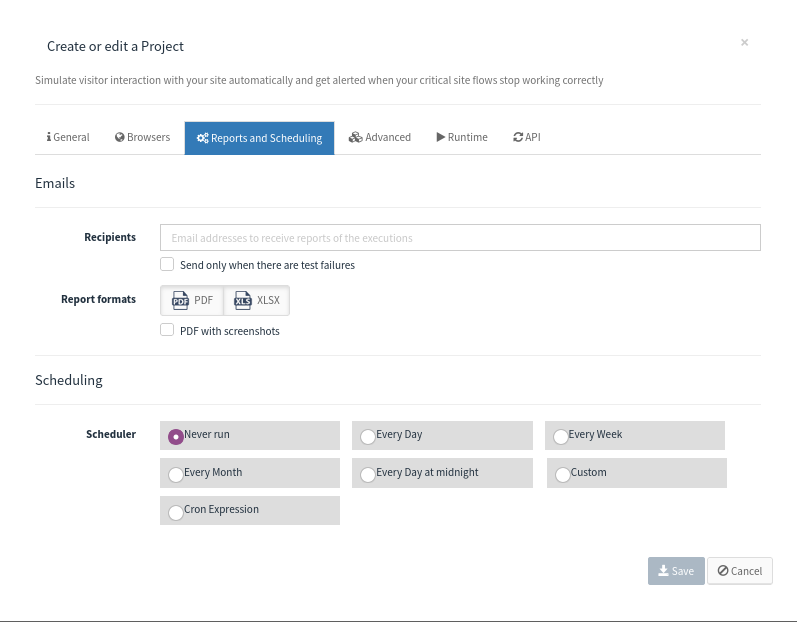Toggle the XLSX report format button
The image size is (797, 622).
(257, 300)
